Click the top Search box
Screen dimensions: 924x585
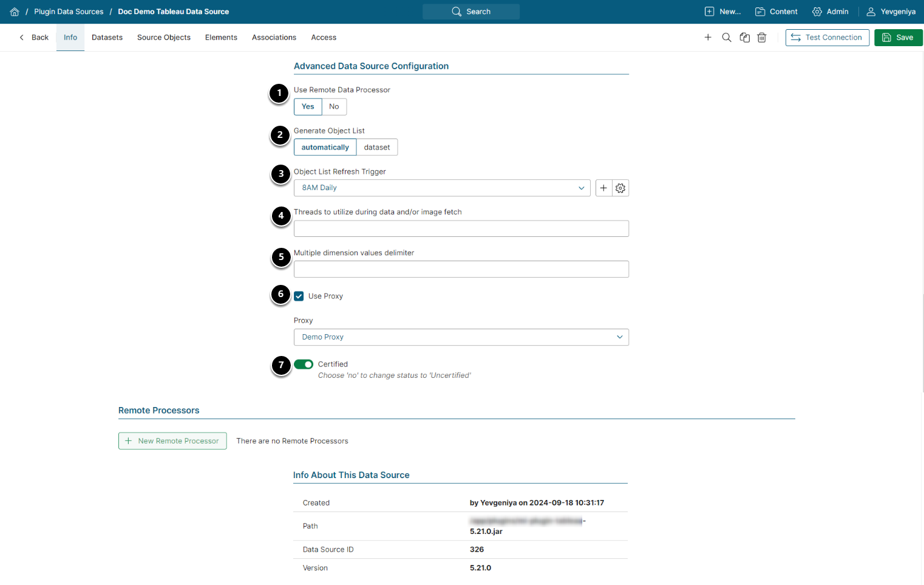(x=471, y=12)
